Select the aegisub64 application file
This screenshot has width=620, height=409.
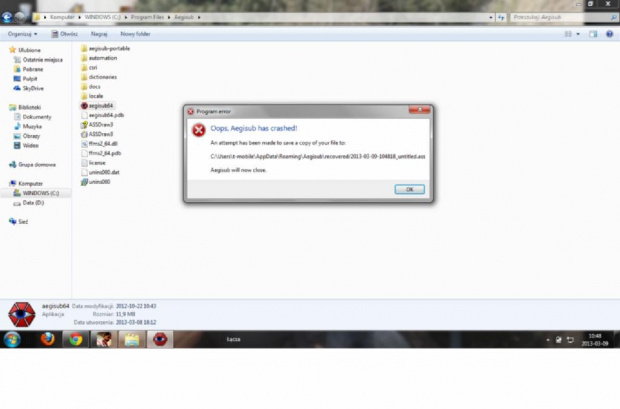coord(97,106)
